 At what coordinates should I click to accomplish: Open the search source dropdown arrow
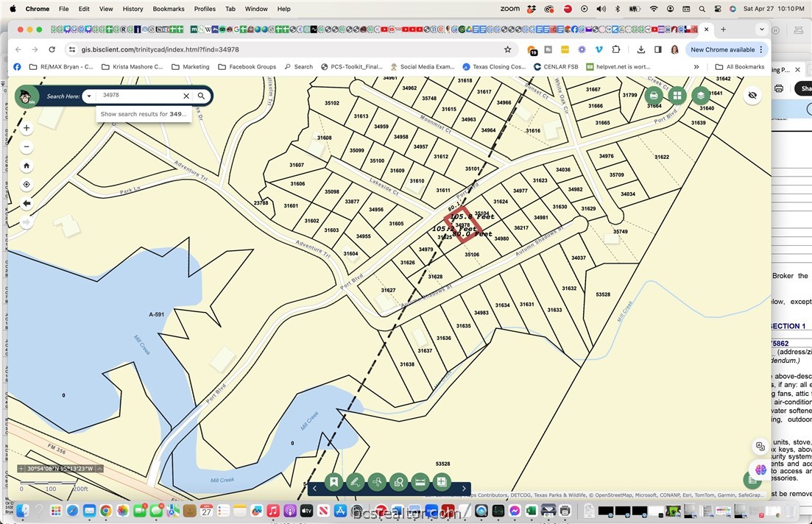click(x=89, y=96)
